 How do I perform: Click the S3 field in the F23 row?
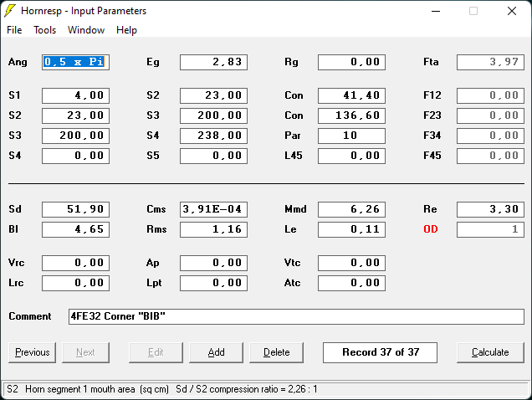coord(214,115)
